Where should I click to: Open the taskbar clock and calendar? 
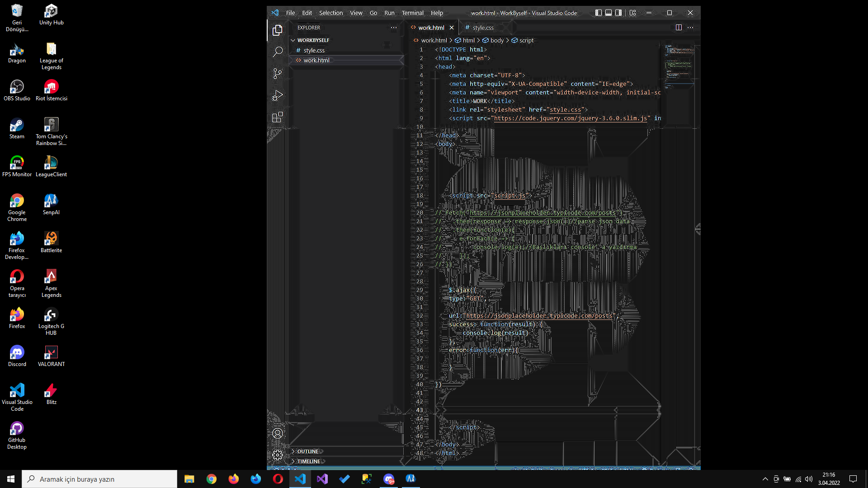point(829,479)
